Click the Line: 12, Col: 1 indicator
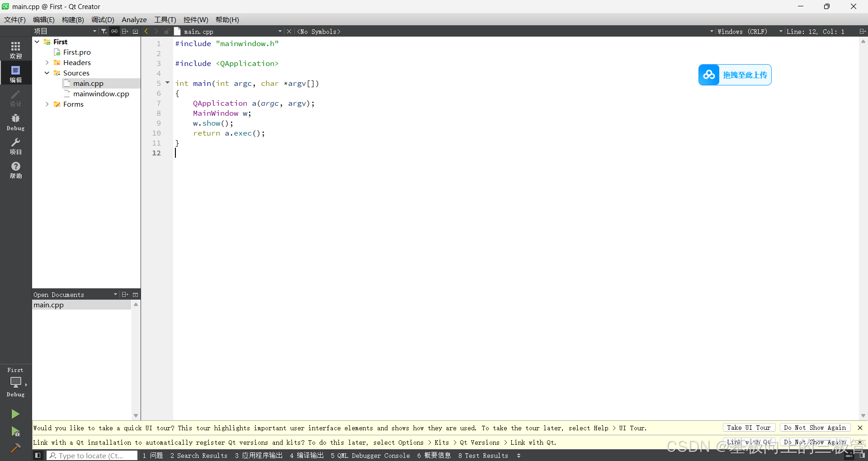Screen dimensions: 868x461 click(x=816, y=31)
